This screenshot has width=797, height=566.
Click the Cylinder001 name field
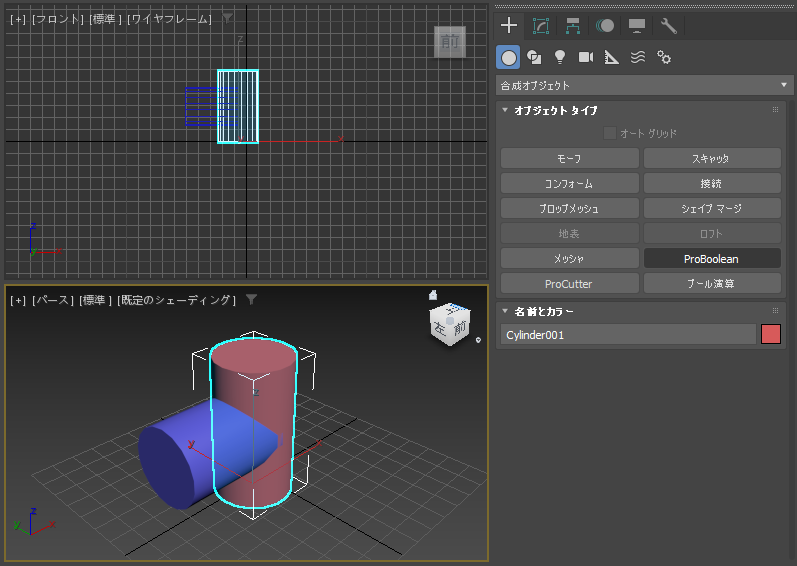pos(628,335)
